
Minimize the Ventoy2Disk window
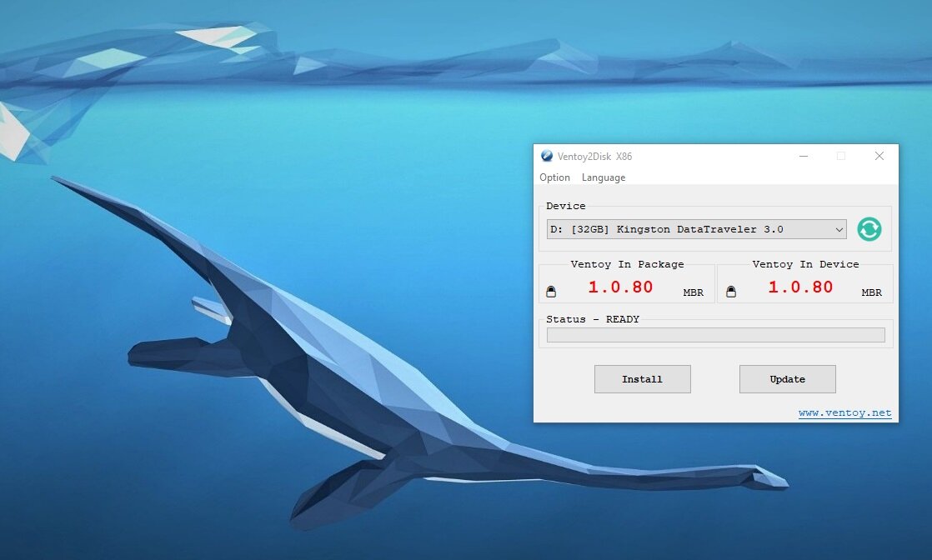804,156
